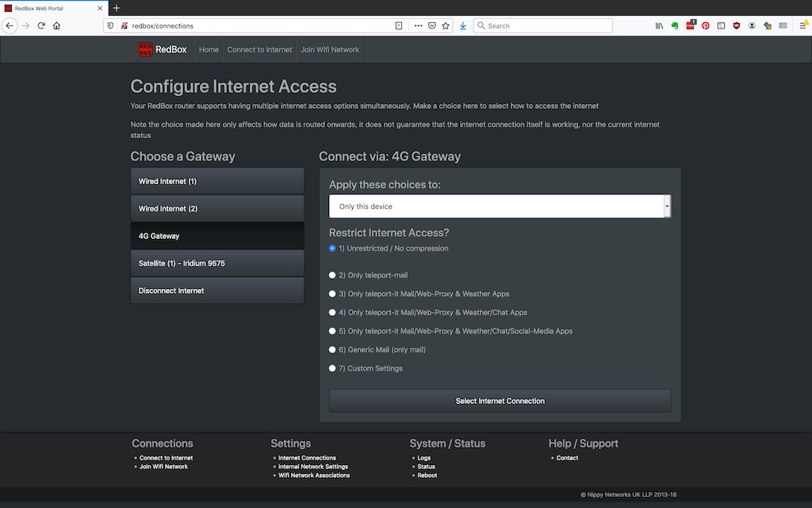The image size is (812, 508).
Task: Open the browser home page icon
Action: pyautogui.click(x=56, y=25)
